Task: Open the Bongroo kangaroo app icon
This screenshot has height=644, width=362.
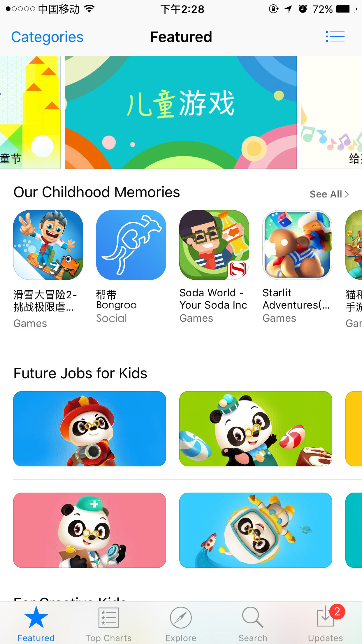Action: [131, 245]
